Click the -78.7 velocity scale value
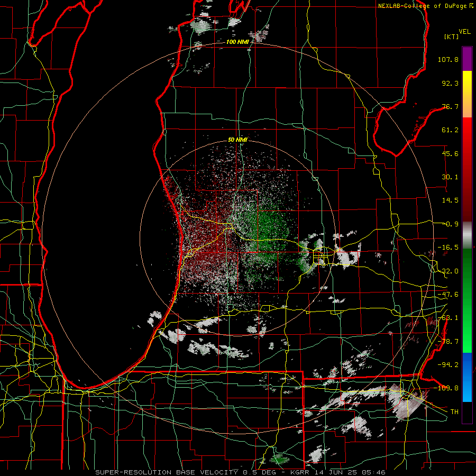Screen dimensions: 476x476 tap(448, 342)
